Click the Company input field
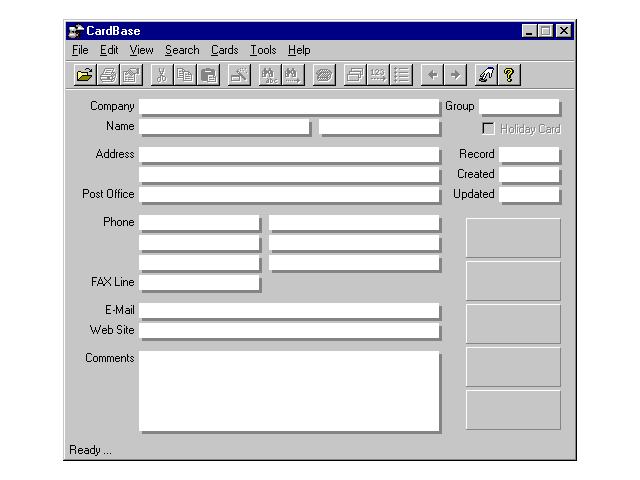 pyautogui.click(x=289, y=107)
